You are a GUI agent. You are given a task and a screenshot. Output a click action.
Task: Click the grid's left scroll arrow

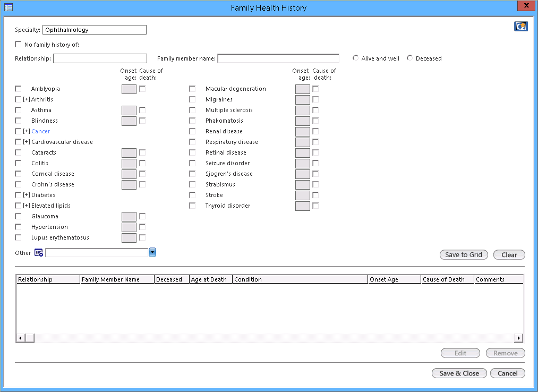click(x=21, y=338)
